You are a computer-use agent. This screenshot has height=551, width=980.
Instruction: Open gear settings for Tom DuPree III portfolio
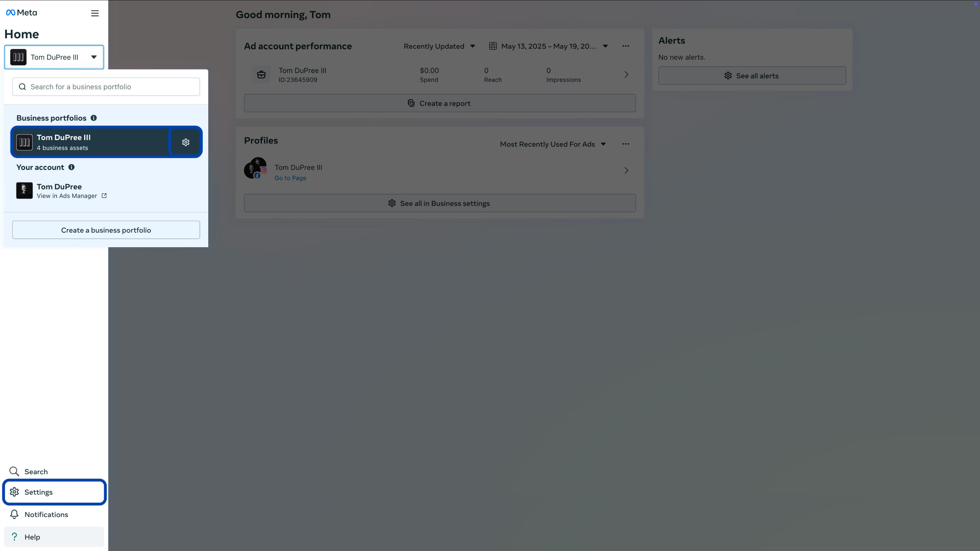point(186,142)
